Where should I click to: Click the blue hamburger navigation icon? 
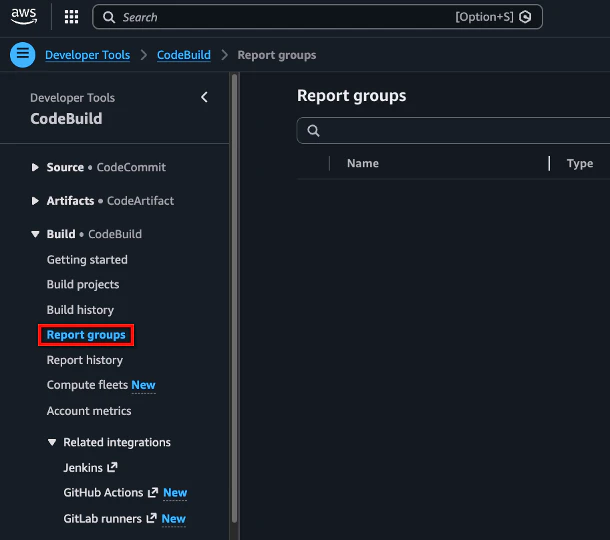(23, 54)
